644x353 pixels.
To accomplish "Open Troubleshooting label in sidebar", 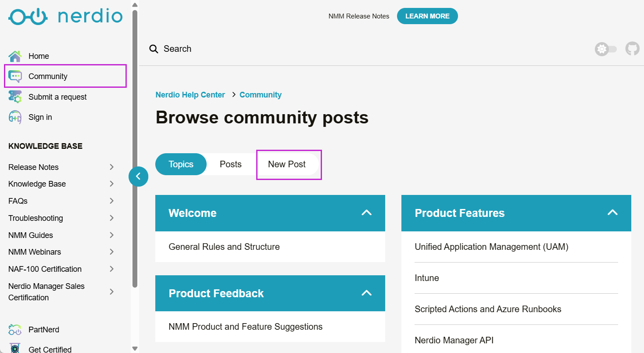I will (36, 218).
